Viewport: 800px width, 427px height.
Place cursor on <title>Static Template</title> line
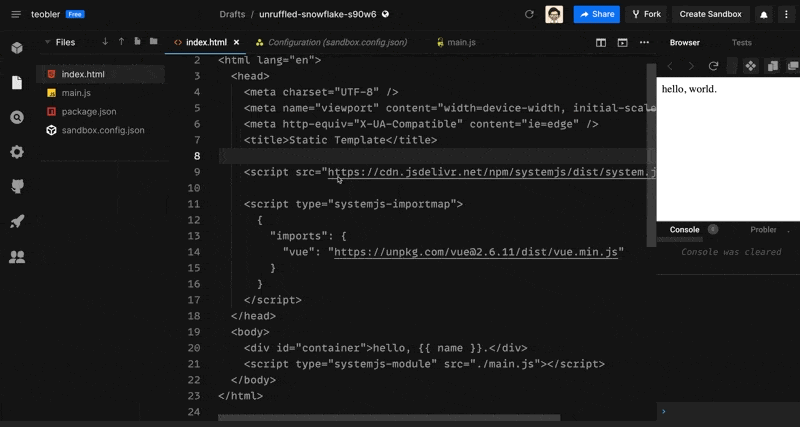[340, 140]
